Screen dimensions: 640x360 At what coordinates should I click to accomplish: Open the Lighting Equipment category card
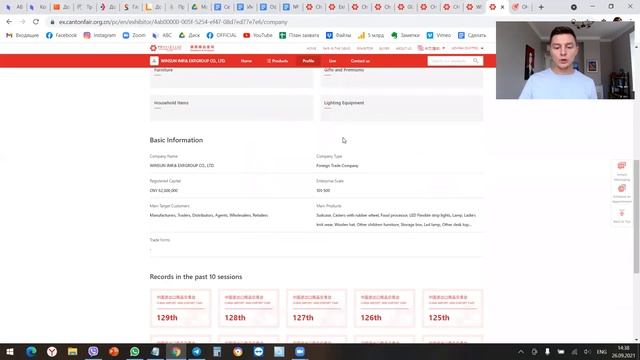(x=402, y=108)
